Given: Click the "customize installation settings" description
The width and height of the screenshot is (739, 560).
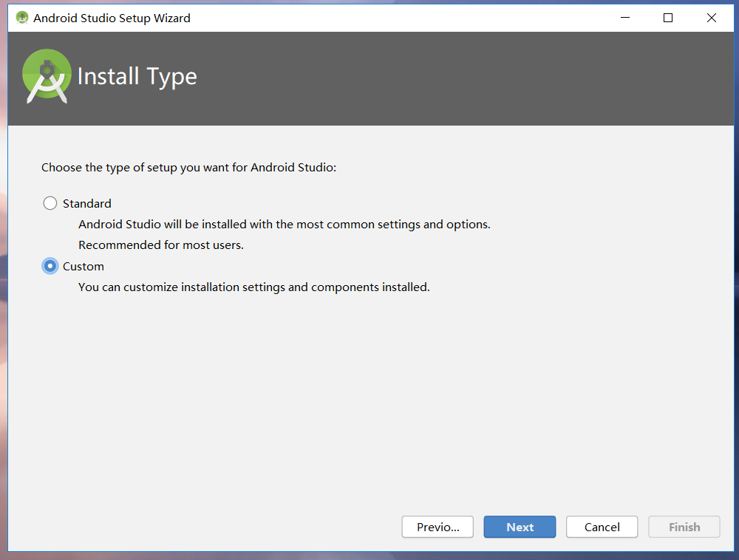Looking at the screenshot, I should 254,287.
